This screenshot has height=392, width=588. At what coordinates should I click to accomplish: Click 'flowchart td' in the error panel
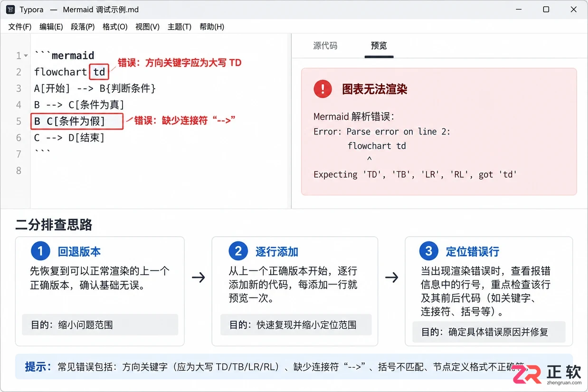click(x=377, y=146)
